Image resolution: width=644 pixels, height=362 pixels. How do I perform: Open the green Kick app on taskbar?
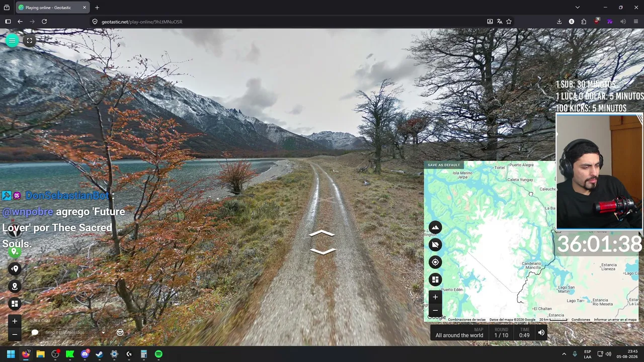[x=70, y=354]
